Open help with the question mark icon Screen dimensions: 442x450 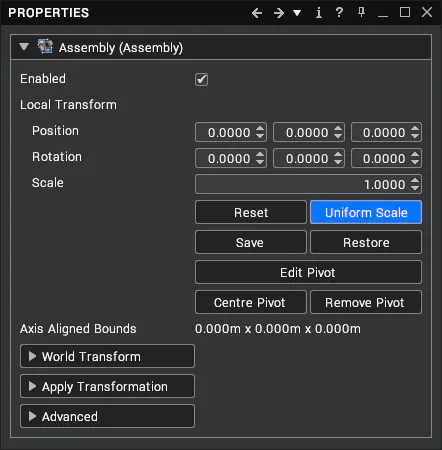click(x=339, y=13)
